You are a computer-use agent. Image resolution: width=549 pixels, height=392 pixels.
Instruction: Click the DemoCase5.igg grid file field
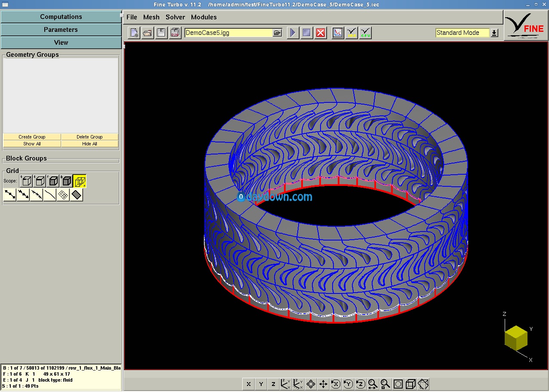(228, 33)
